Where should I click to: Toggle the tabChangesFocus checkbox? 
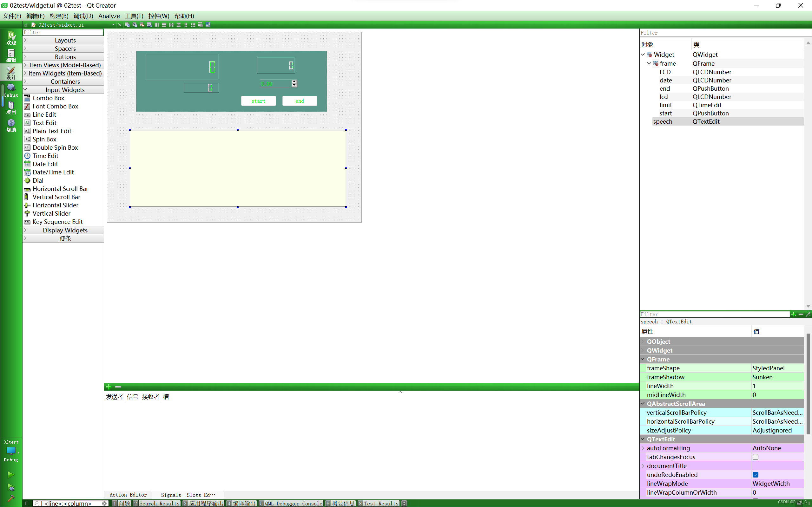click(x=756, y=457)
